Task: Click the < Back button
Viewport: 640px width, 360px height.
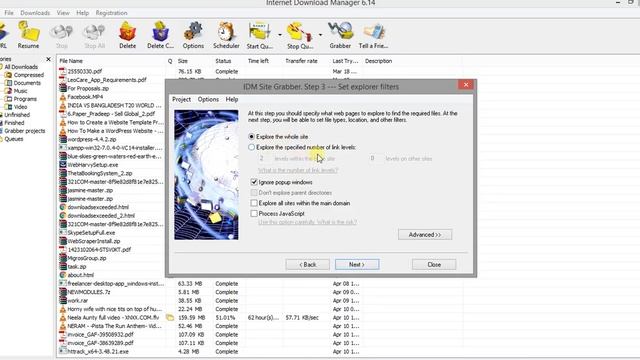Action: pos(307,264)
